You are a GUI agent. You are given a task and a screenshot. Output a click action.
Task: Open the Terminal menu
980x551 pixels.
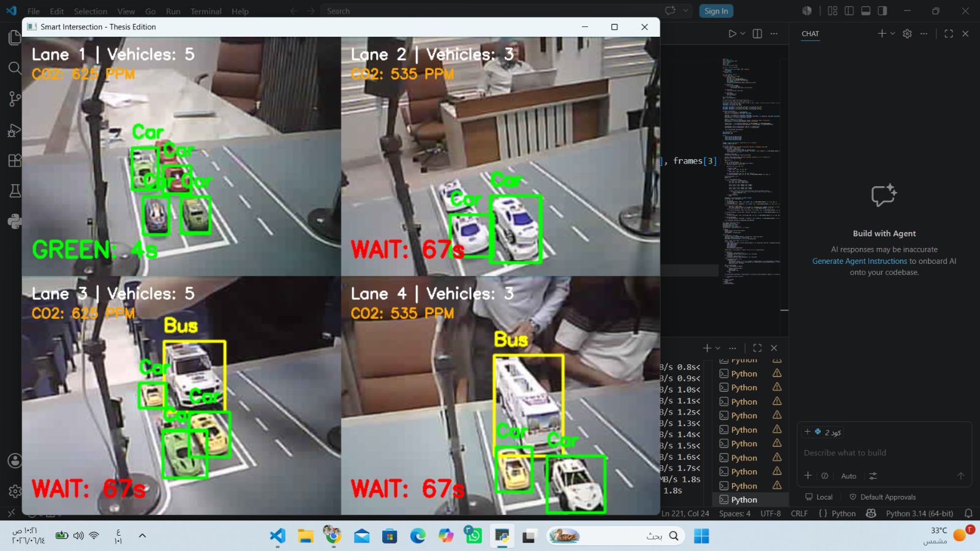click(206, 11)
